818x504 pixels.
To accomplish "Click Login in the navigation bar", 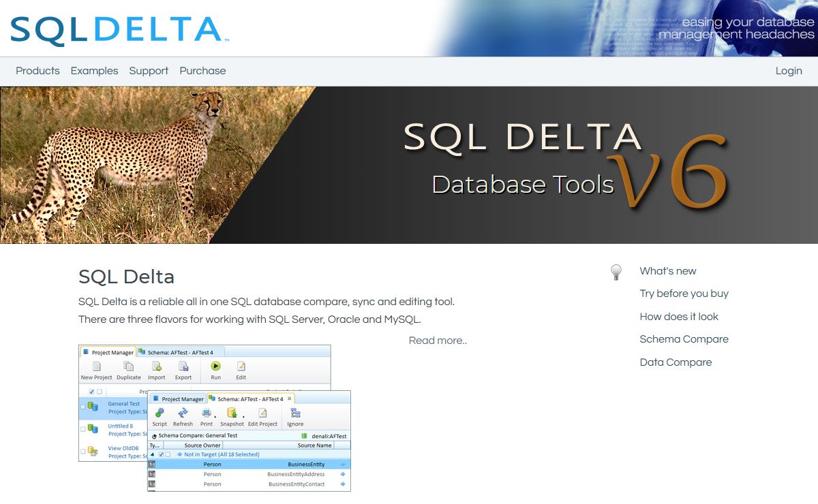I will (x=789, y=71).
